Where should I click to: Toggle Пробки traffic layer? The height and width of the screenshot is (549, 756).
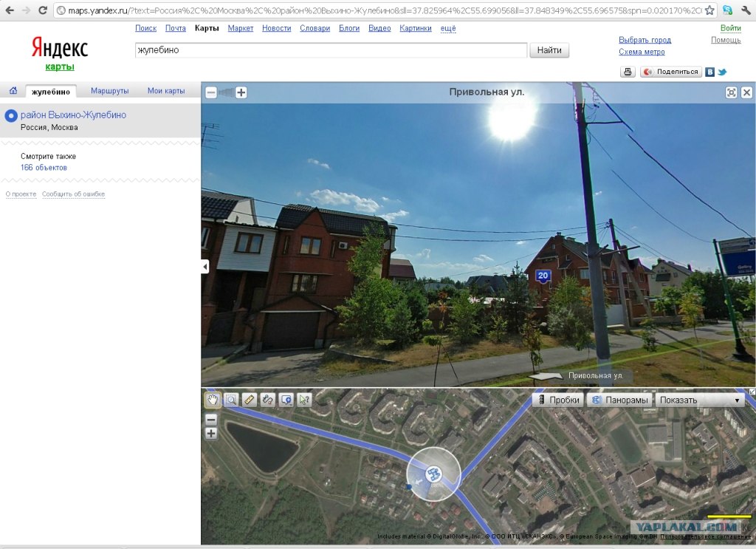[x=559, y=400]
